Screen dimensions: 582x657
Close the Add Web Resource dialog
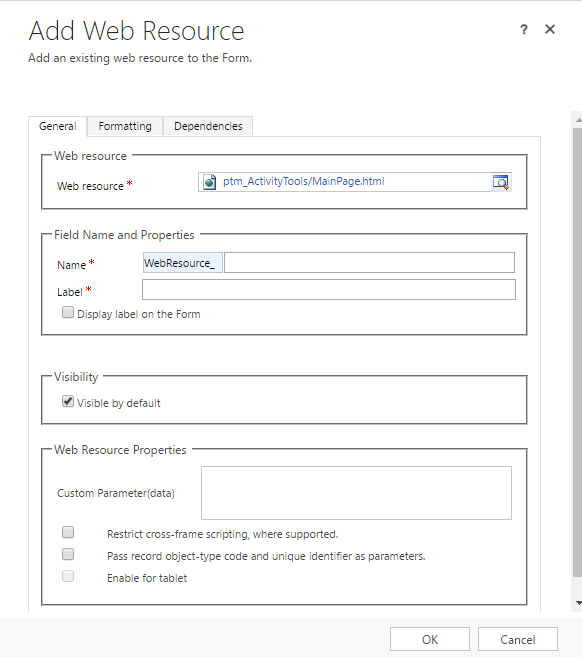pyautogui.click(x=550, y=29)
